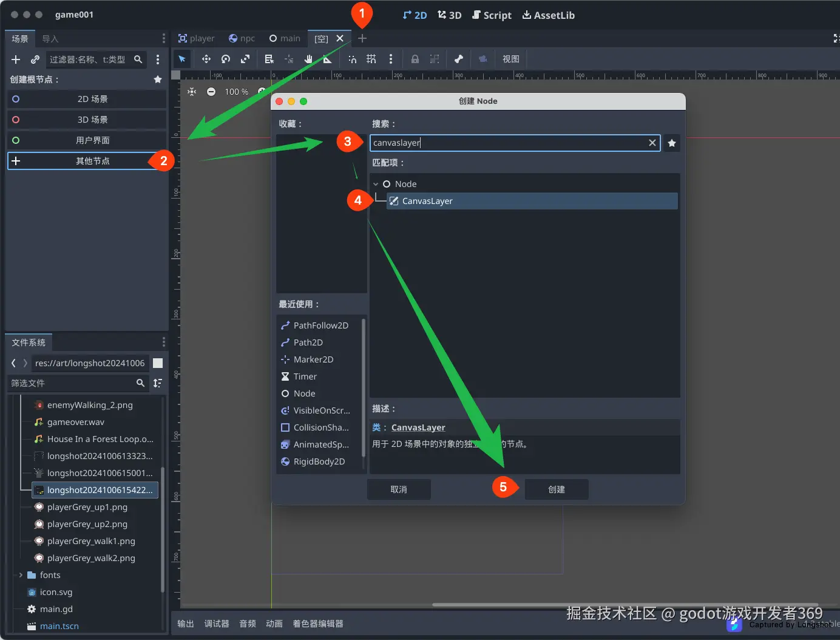Instantiate child scene link icon
840x640 pixels.
tap(35, 60)
